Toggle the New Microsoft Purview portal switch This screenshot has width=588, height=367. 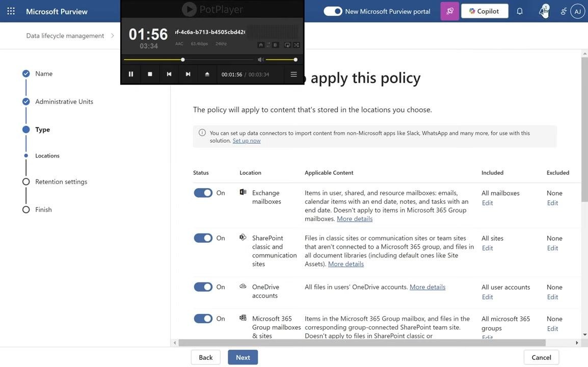coord(333,11)
